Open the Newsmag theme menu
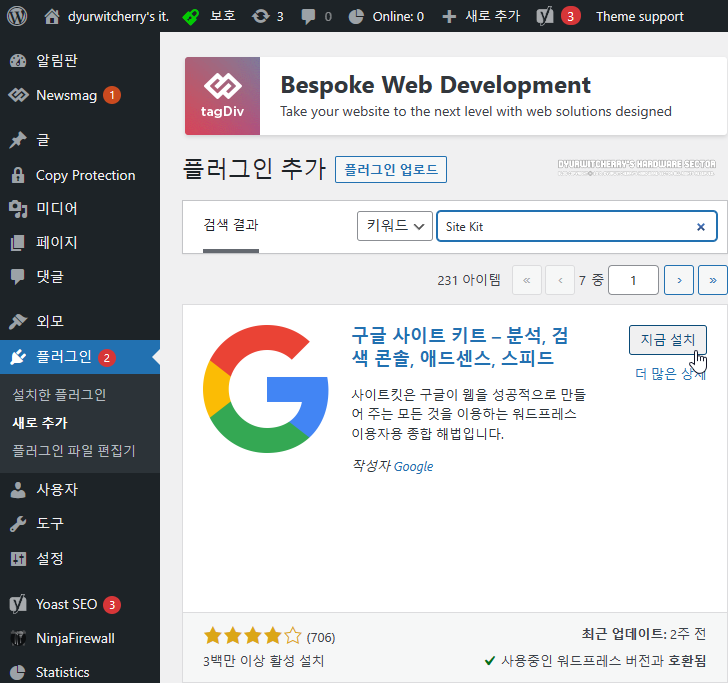This screenshot has width=728, height=683. coord(66,95)
